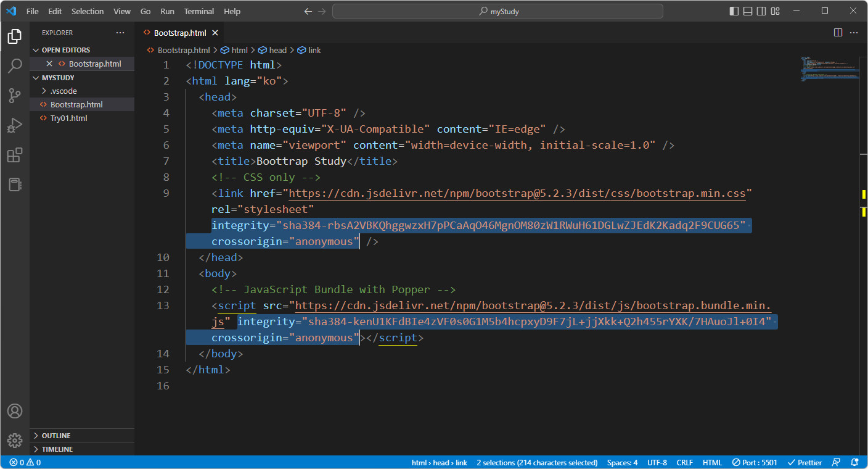Image resolution: width=868 pixels, height=469 pixels.
Task: Open the Selection menu
Action: point(88,11)
